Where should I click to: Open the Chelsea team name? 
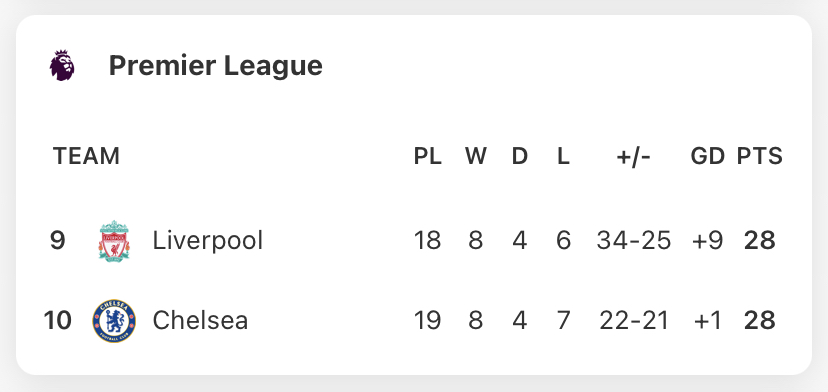(x=200, y=321)
